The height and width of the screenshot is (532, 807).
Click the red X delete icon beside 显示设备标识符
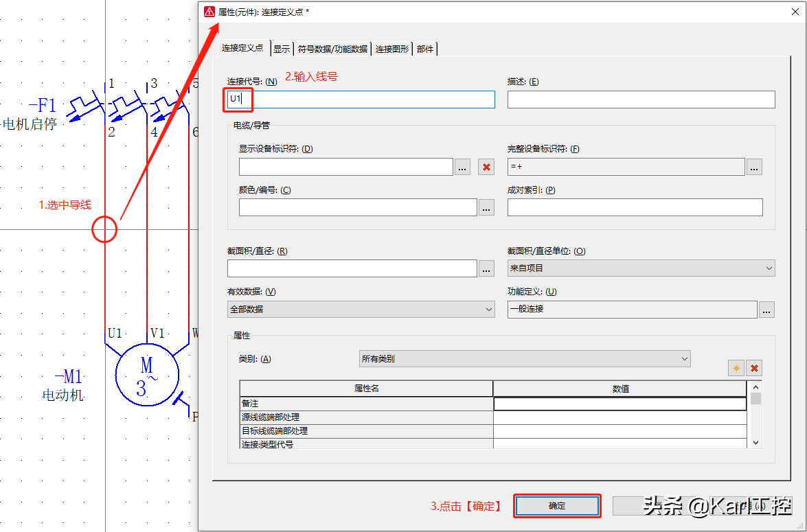(486, 167)
